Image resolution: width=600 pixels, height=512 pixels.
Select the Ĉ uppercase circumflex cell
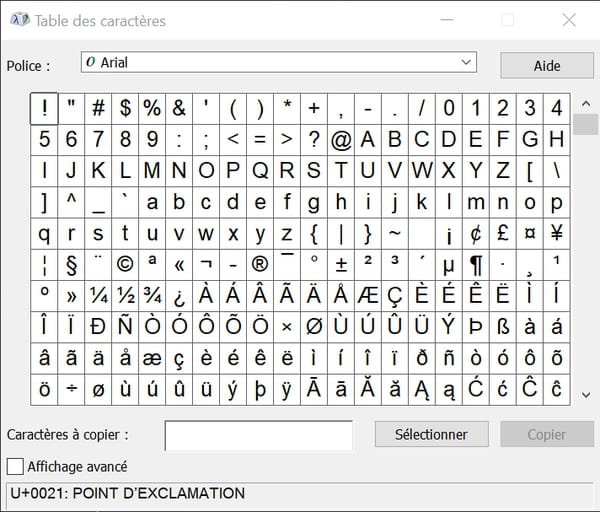click(x=530, y=390)
